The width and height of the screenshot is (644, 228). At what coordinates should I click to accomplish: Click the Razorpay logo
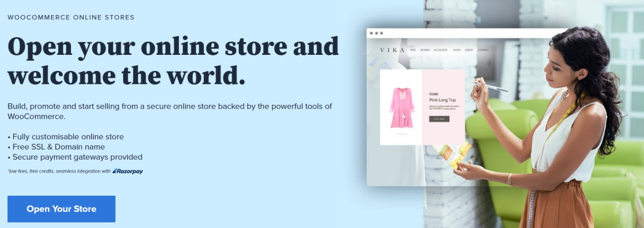tap(128, 171)
